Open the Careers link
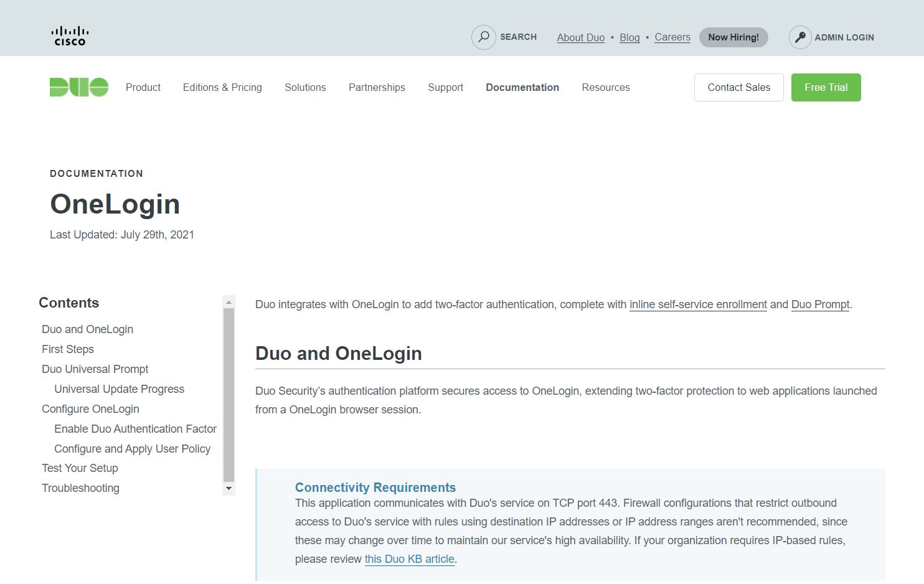The height and width of the screenshot is (584, 924). coord(672,37)
